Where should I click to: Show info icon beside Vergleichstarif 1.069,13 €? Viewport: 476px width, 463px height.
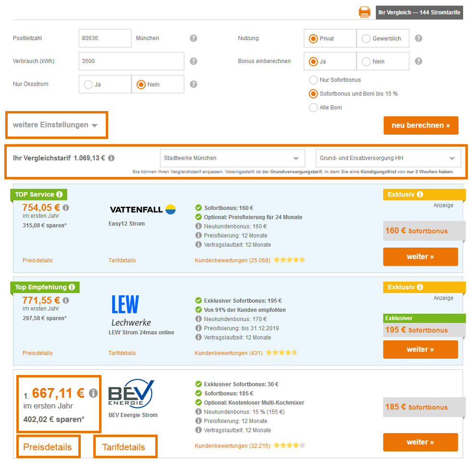[x=112, y=158]
